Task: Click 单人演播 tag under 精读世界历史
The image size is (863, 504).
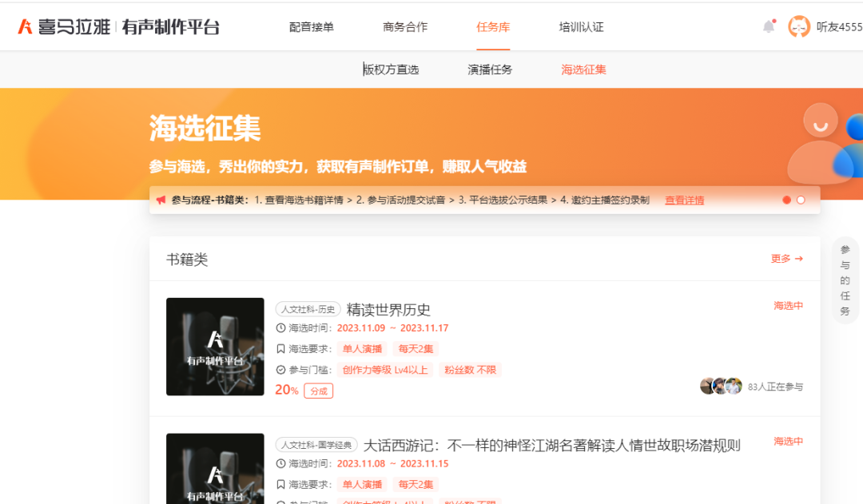Action: pos(362,349)
